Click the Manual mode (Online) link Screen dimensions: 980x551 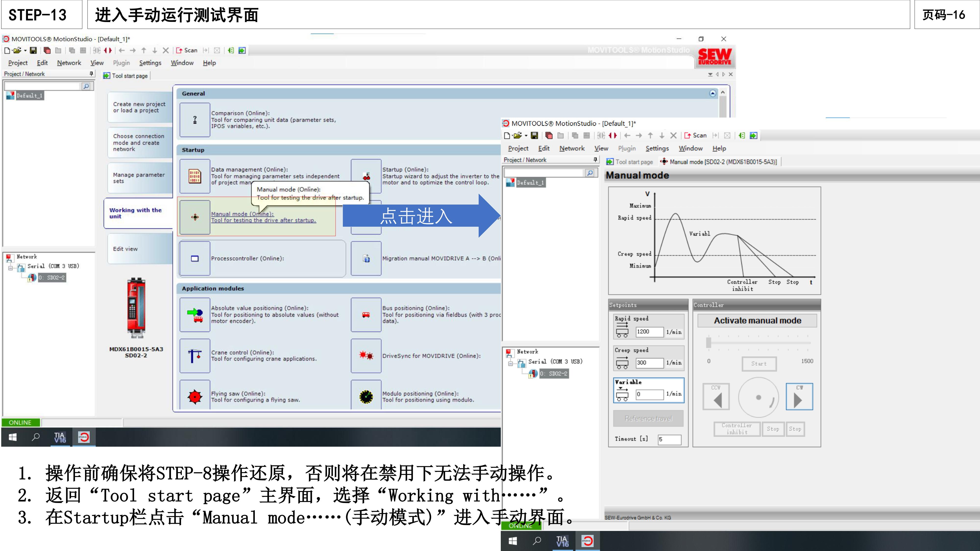click(x=242, y=214)
